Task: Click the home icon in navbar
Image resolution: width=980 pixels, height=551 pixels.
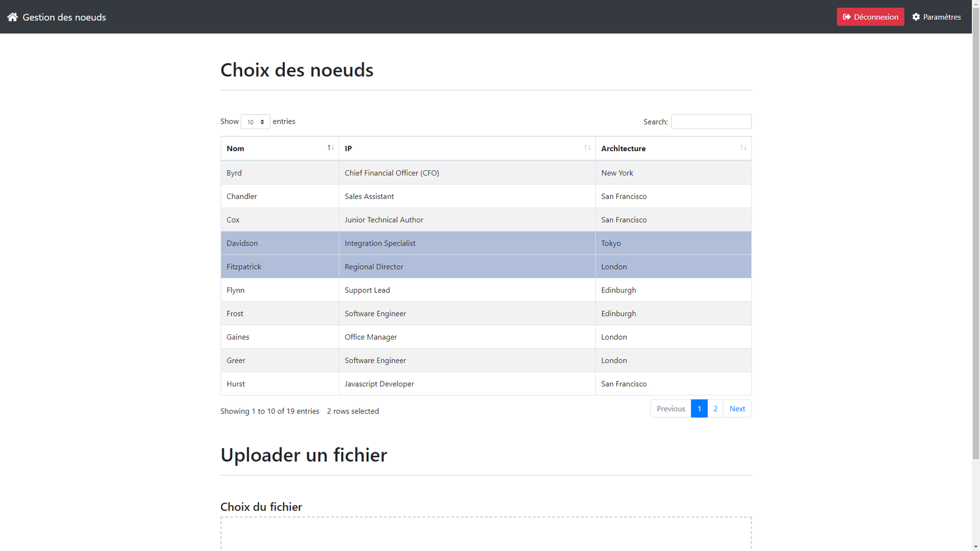Action: [12, 17]
